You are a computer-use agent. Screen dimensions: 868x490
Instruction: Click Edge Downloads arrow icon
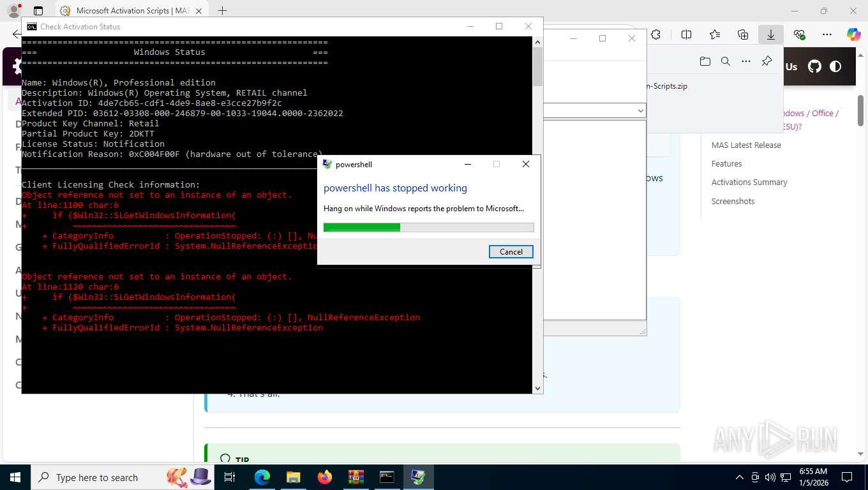(771, 34)
